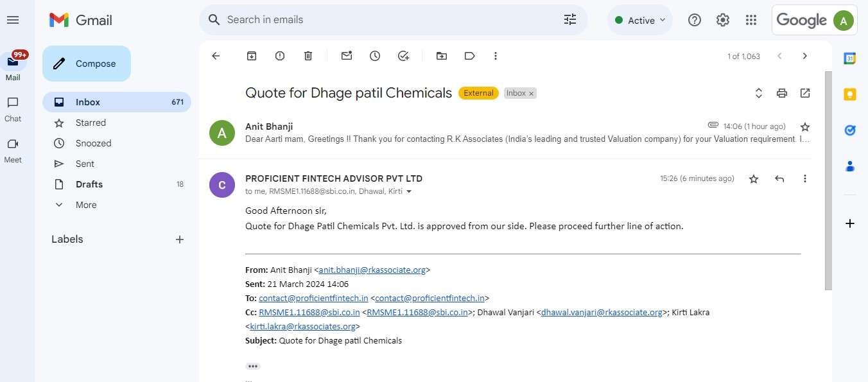Screen dimensions: 868x382
Task: Go to the Drafts folder
Action: pyautogui.click(x=89, y=184)
